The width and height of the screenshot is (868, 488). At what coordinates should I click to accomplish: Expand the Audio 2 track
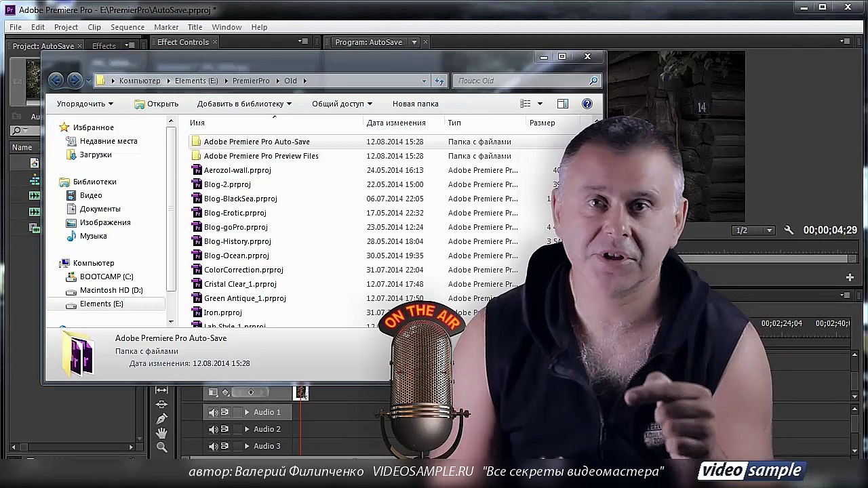pos(247,429)
